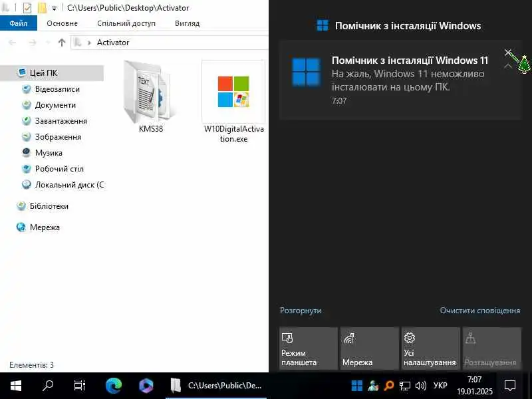Toggle the Мережа quick action tile
532x399 pixels.
[x=370, y=348]
